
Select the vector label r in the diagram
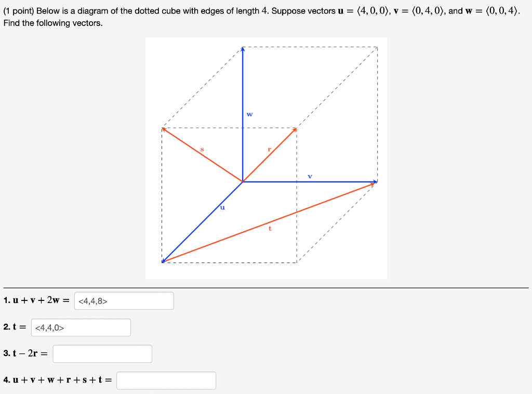point(269,149)
